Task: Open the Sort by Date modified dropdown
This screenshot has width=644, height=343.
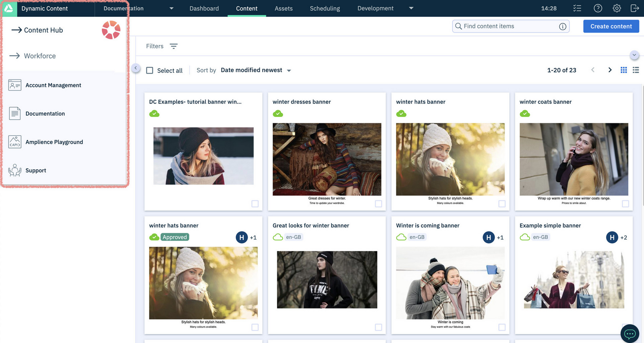Action: (255, 70)
